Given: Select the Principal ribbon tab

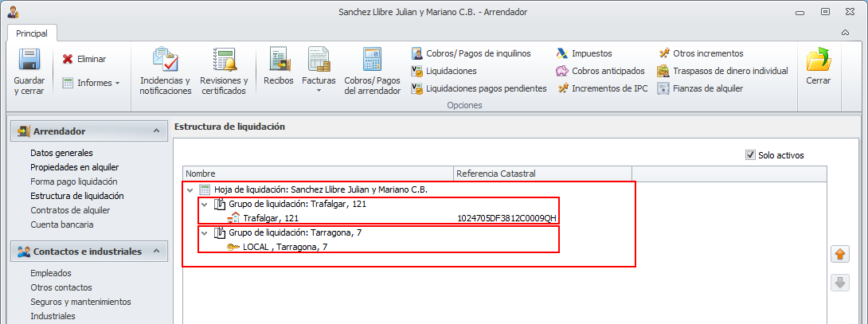Looking at the screenshot, I should 32,33.
